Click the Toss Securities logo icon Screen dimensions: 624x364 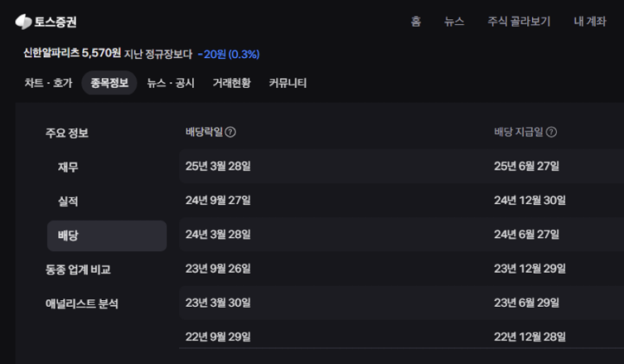pyautogui.click(x=23, y=22)
